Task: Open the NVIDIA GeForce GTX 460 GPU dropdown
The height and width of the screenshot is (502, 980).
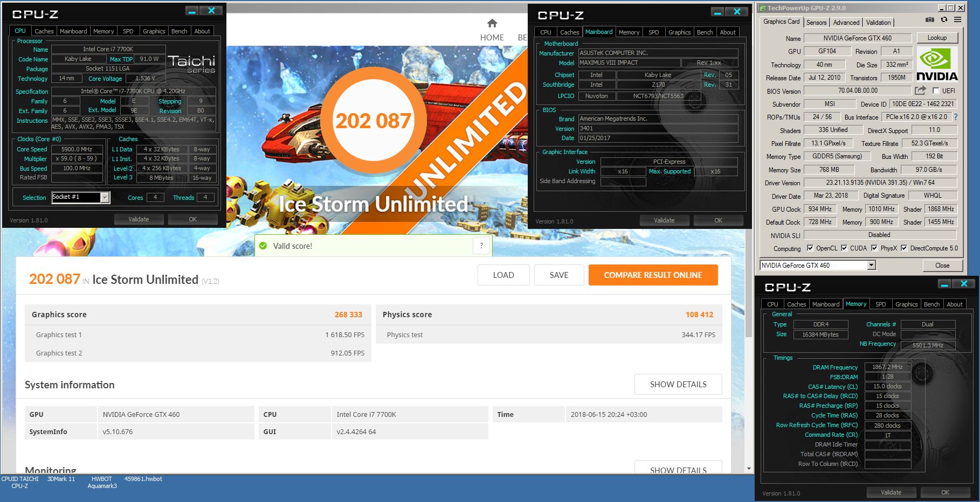Action: [871, 266]
